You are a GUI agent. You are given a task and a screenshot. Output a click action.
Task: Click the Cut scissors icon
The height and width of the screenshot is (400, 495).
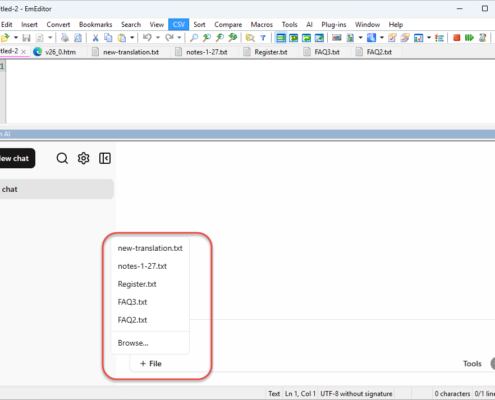pos(95,38)
